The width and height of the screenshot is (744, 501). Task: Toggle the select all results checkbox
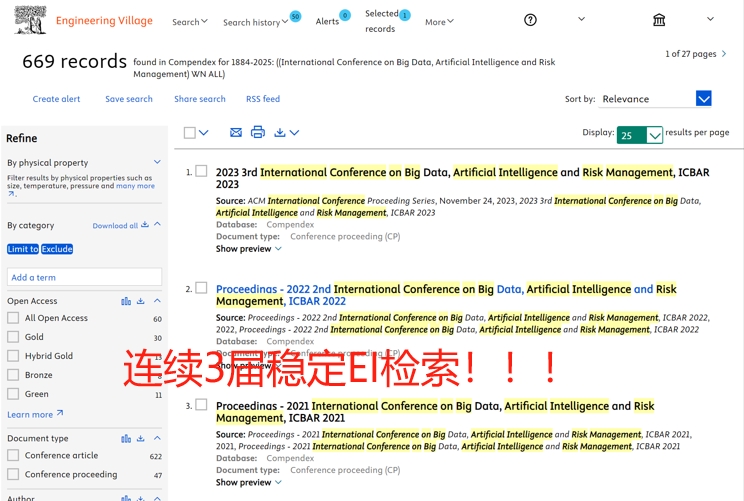point(190,133)
